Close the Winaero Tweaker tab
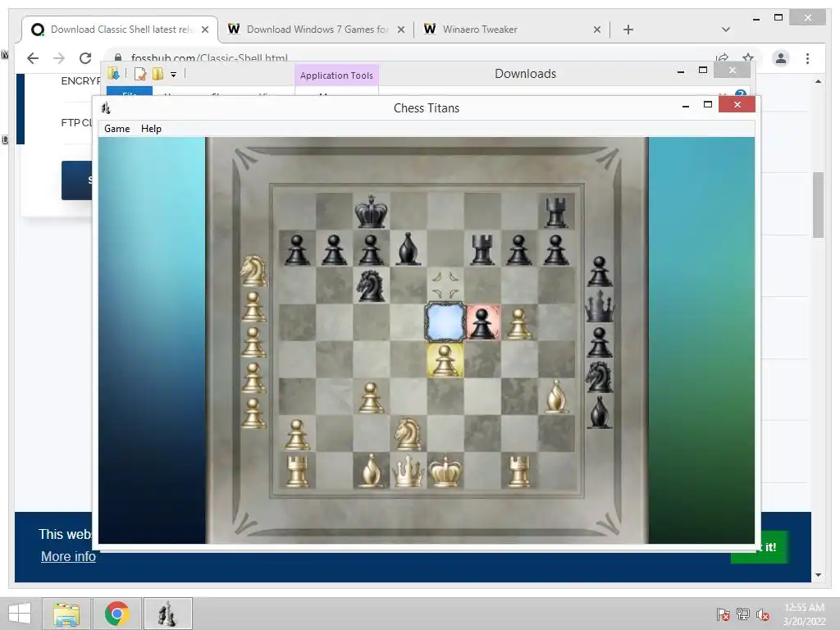This screenshot has width=840, height=630. [x=597, y=30]
